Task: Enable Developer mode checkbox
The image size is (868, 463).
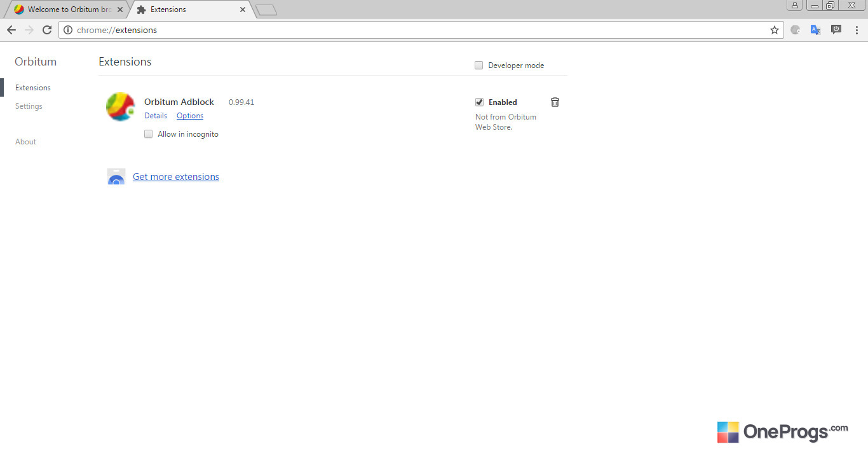Action: (479, 66)
